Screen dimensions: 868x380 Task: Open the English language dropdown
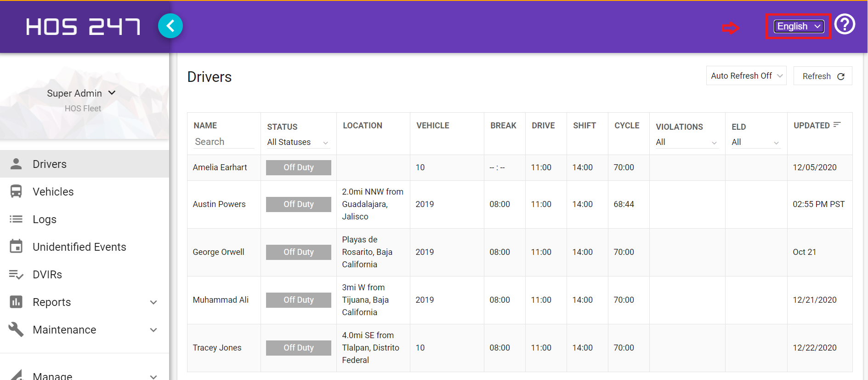799,27
